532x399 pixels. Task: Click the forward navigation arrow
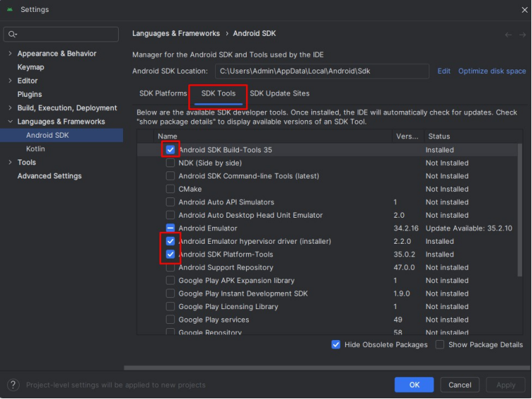coord(522,34)
